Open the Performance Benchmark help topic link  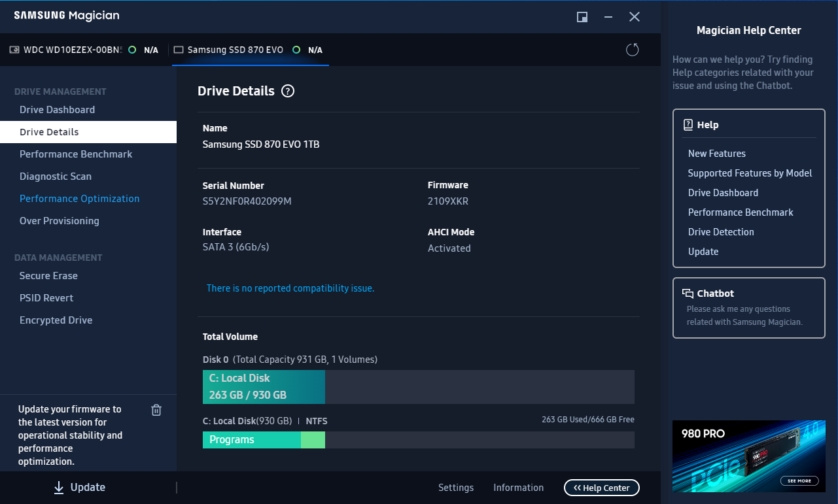(x=741, y=212)
